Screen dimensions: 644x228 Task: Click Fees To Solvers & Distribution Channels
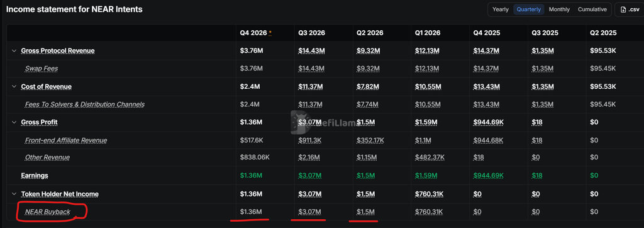pos(85,105)
